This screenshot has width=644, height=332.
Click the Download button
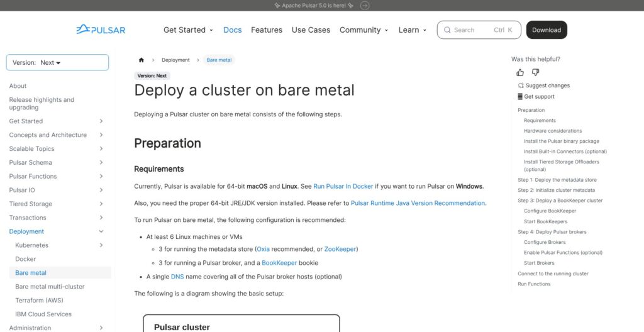coord(547,30)
